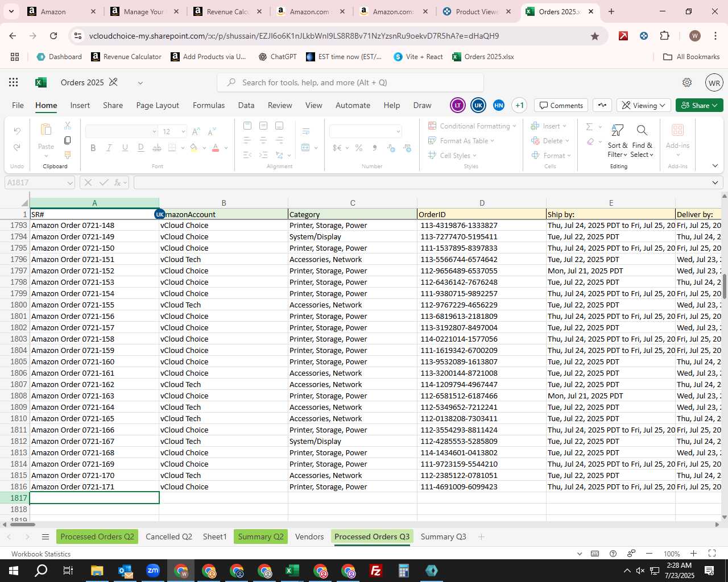
Task: Click the Comments button
Action: coord(561,105)
